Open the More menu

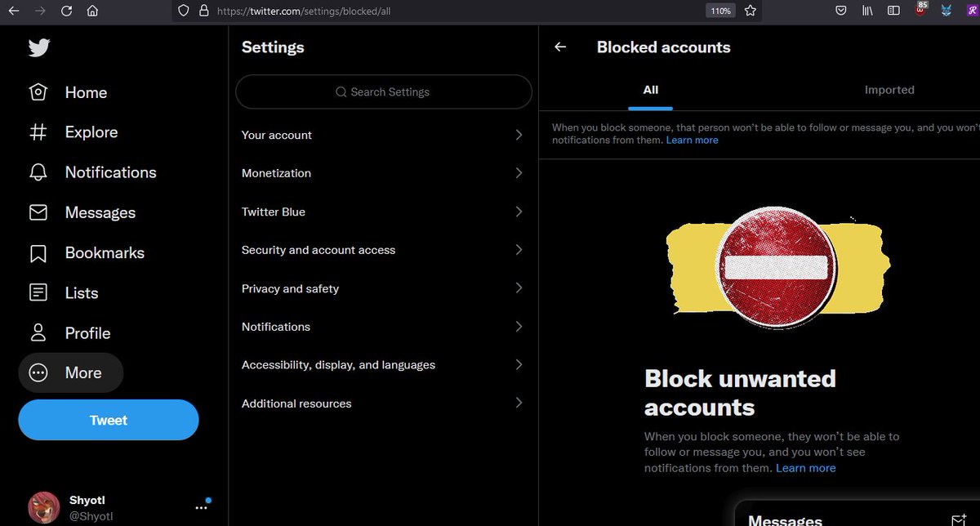[x=71, y=372]
